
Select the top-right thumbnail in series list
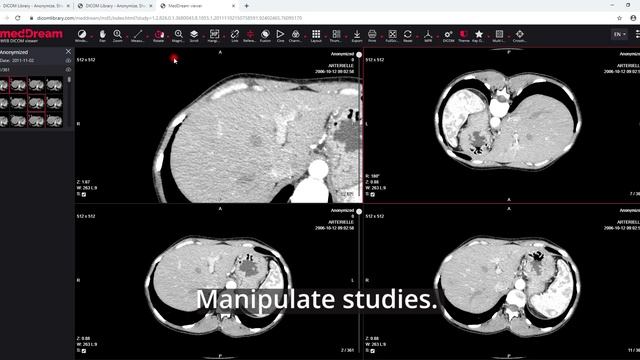pos(54,85)
